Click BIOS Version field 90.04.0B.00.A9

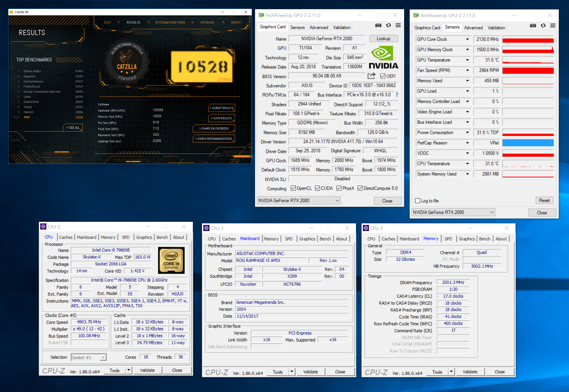tap(326, 76)
